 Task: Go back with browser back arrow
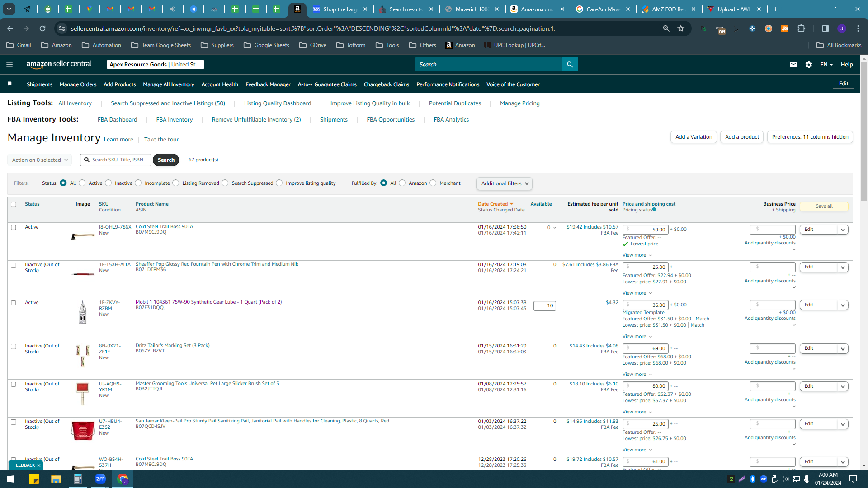click(x=10, y=28)
